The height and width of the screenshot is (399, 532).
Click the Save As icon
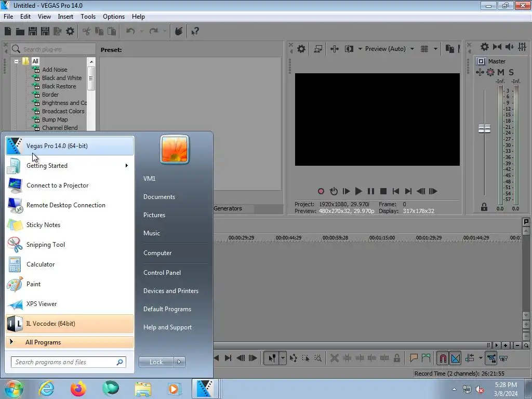(x=45, y=31)
